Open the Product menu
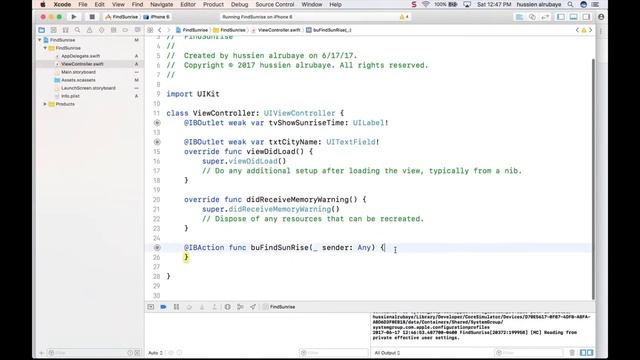The width and height of the screenshot is (640, 360). pyautogui.click(x=213, y=4)
